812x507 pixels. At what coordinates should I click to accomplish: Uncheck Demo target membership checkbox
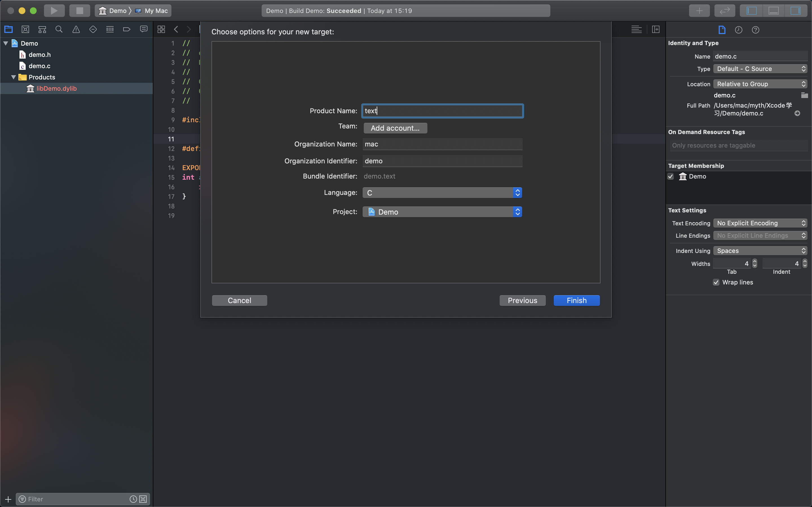(x=670, y=176)
